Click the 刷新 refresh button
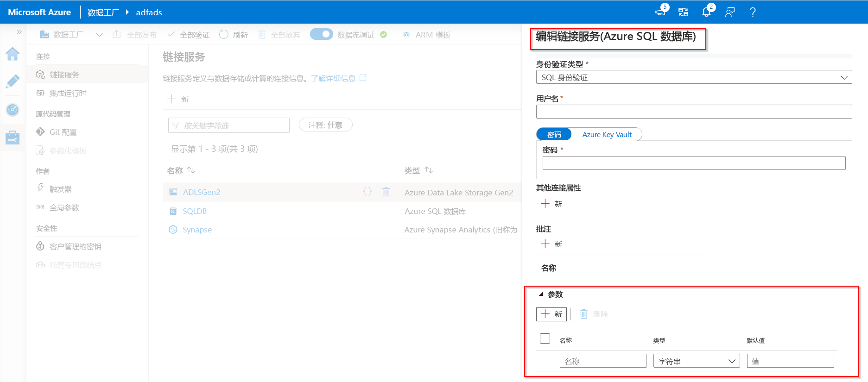 pos(234,35)
